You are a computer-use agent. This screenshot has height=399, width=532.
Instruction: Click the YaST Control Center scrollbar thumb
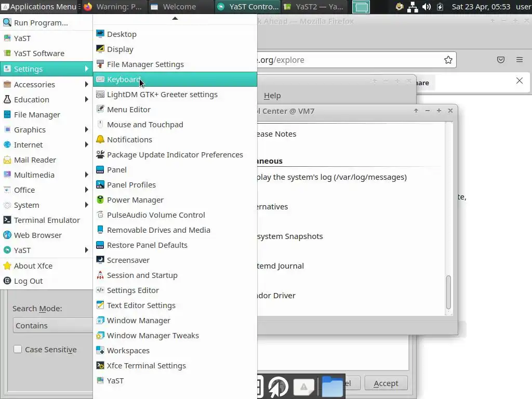(x=448, y=292)
